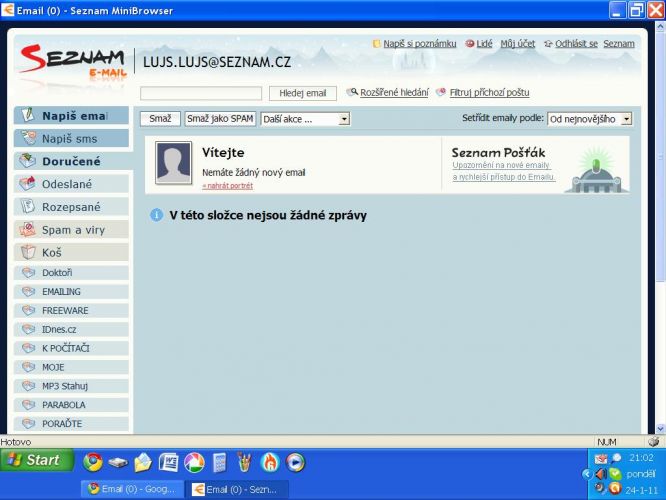Click Smaž jako SPAM button
Screen dimensions: 666x500
[x=220, y=119]
